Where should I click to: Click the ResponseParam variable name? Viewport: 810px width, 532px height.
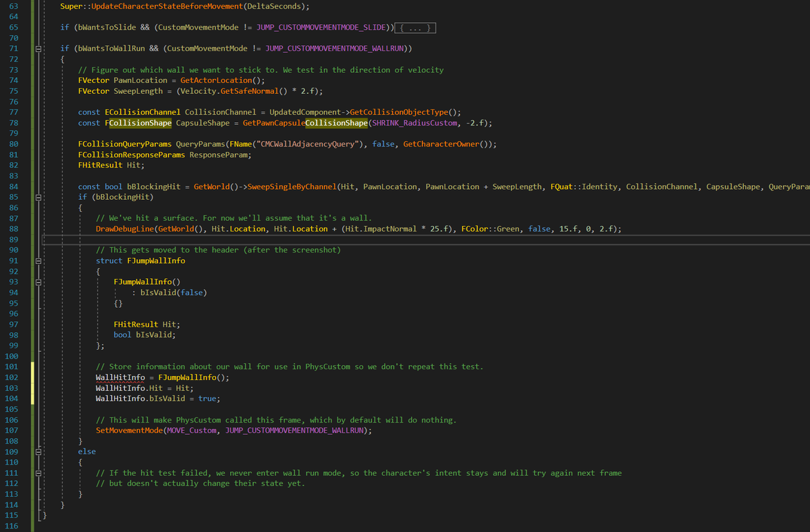218,155
